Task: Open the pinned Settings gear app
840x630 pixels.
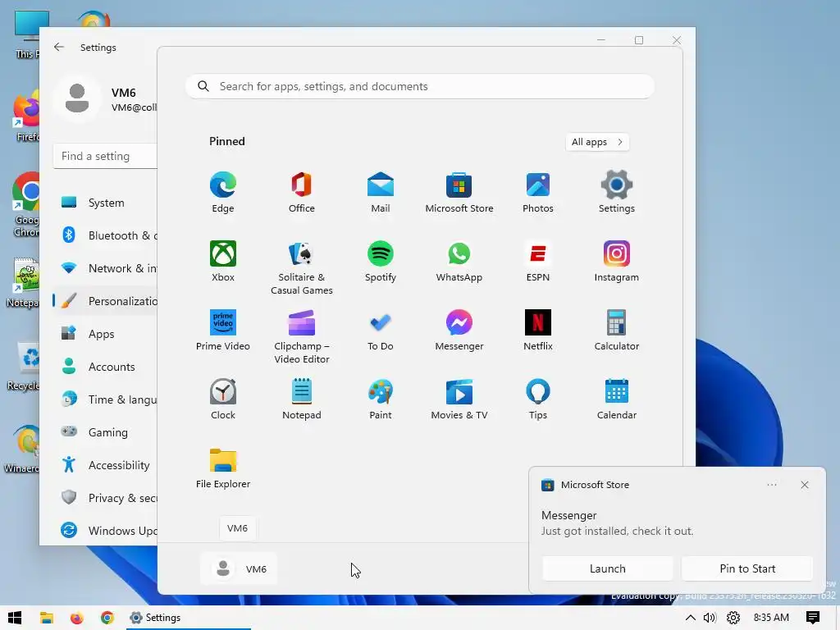Action: (x=617, y=192)
